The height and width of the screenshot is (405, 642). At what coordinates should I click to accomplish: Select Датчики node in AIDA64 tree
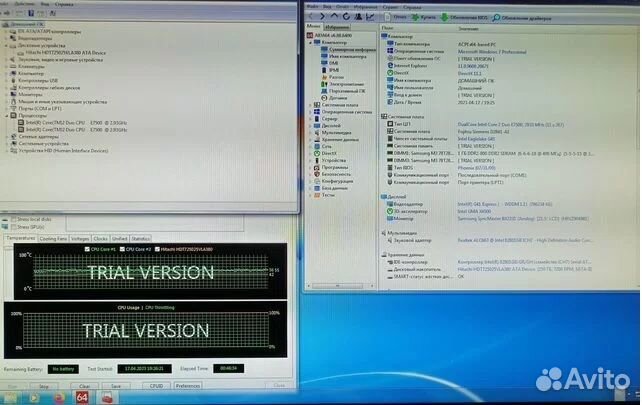tap(334, 98)
